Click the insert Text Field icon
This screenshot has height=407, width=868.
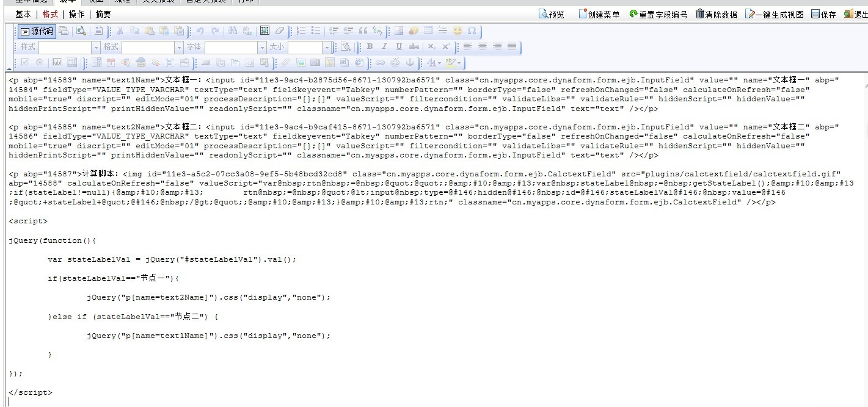pyautogui.click(x=58, y=62)
